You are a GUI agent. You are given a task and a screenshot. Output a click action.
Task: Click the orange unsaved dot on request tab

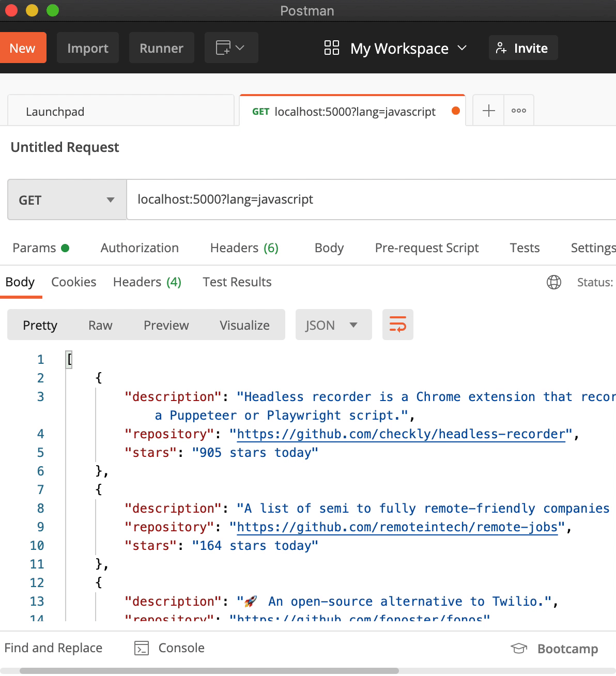tap(456, 111)
